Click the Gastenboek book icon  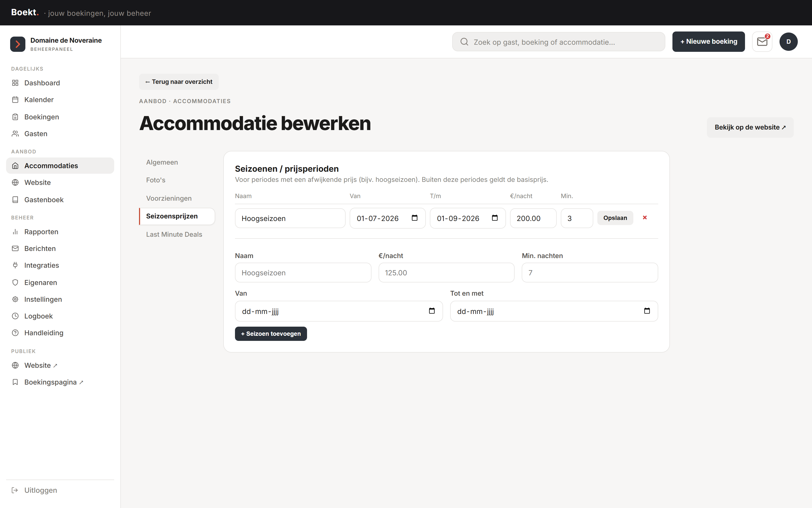pos(15,200)
